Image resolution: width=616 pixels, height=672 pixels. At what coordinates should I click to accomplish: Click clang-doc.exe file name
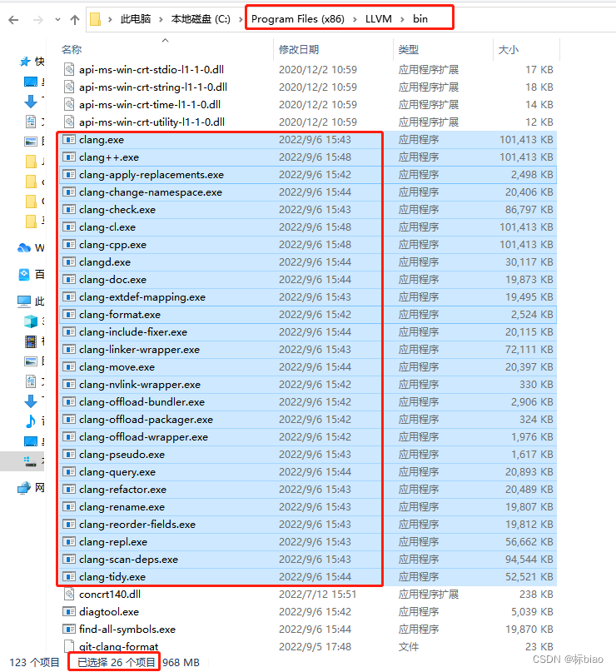tap(112, 280)
